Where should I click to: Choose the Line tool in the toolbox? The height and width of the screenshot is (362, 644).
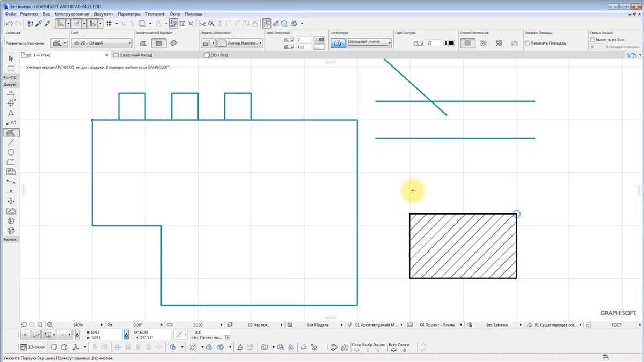pos(11,143)
